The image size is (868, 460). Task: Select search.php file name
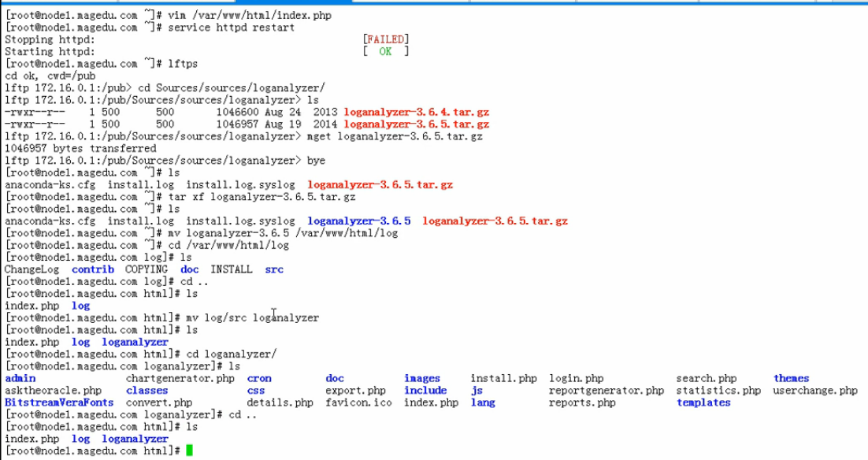click(x=707, y=379)
